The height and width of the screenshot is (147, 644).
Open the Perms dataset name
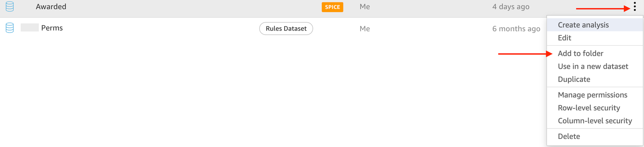[52, 28]
